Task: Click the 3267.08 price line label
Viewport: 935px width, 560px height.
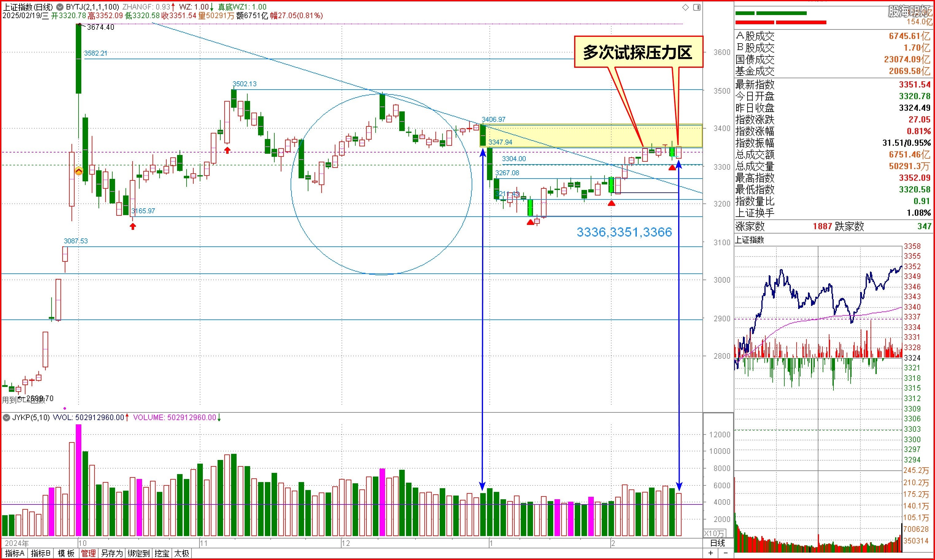Action: coord(507,173)
